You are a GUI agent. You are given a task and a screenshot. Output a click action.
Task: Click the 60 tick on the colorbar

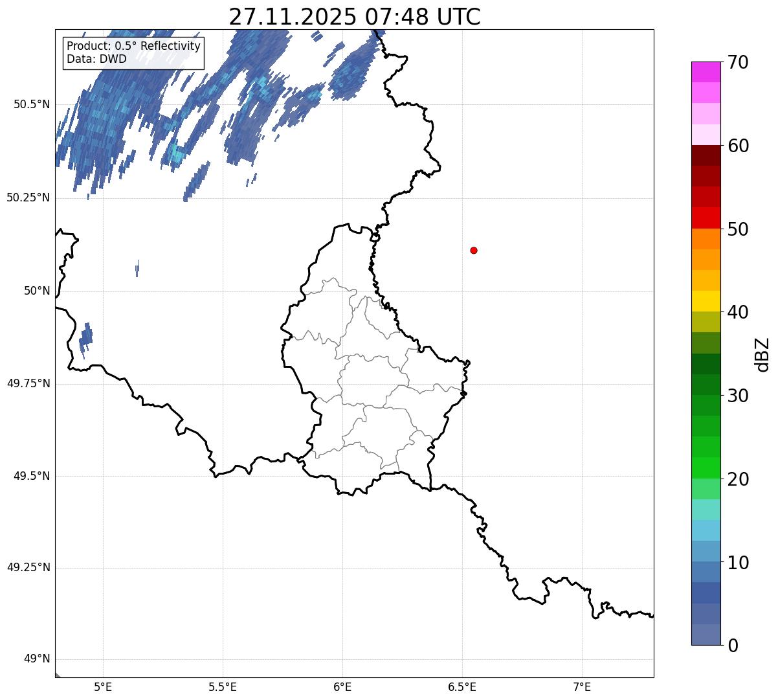738,146
